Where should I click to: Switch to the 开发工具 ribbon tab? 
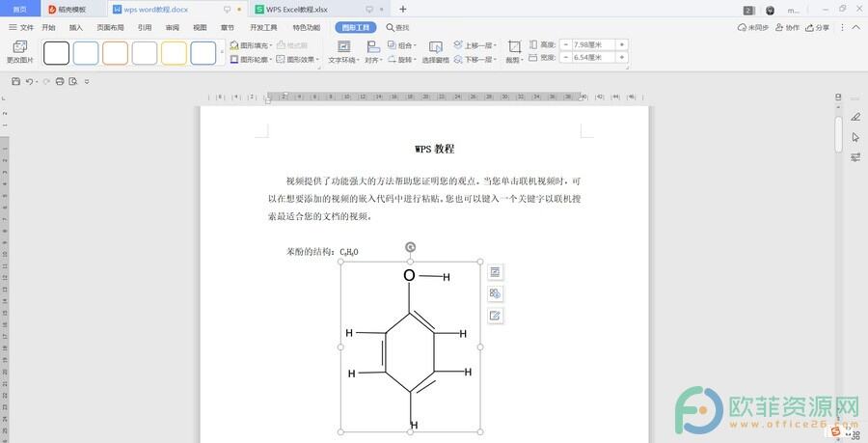[x=263, y=27]
